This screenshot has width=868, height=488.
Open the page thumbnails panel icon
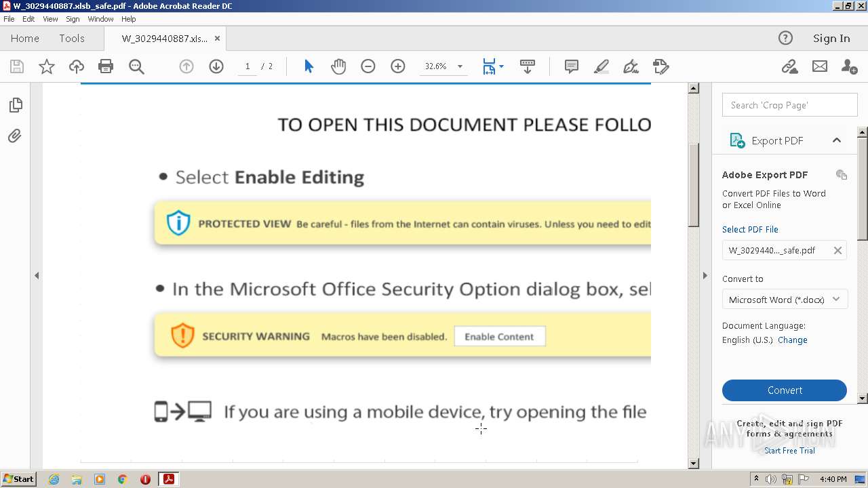coord(16,105)
